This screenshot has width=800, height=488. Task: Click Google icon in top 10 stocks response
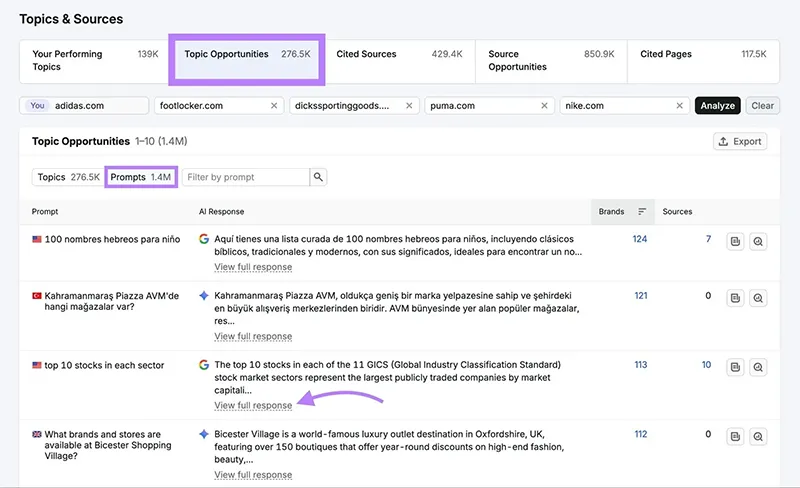tap(204, 364)
